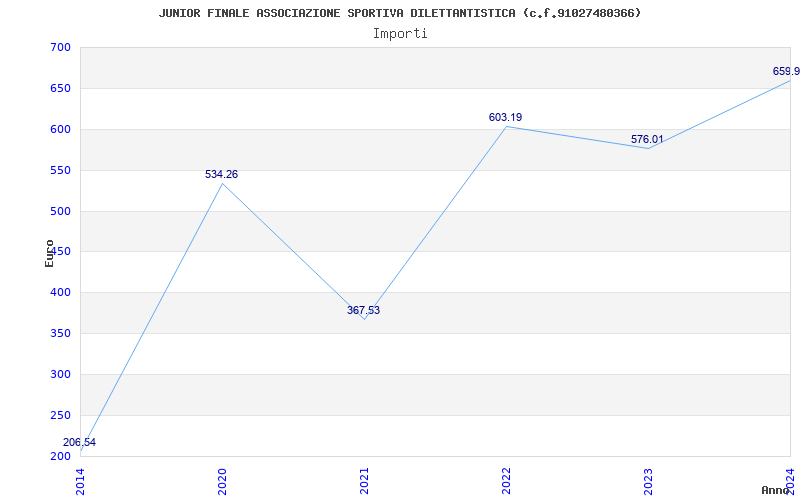Click the x-axis year 2021
Screen dimensions: 800x500
(364, 482)
